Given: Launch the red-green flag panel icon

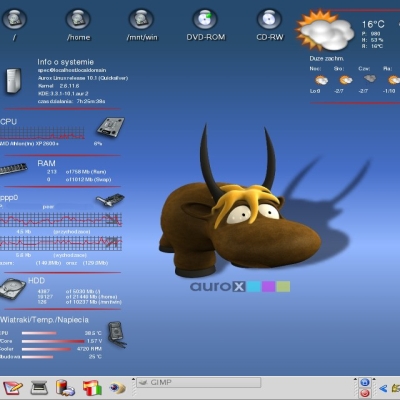Looking at the screenshot, I should point(92,388).
